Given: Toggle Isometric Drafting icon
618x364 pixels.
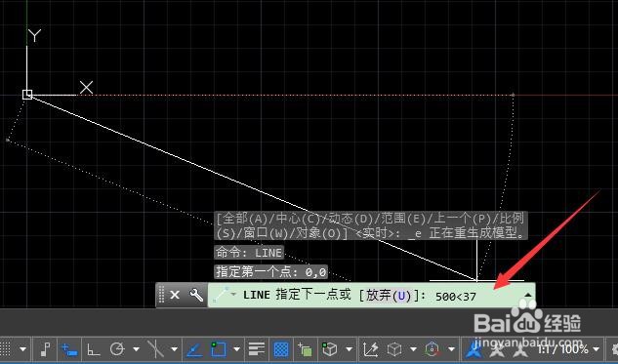Looking at the screenshot, I should coord(155,349).
